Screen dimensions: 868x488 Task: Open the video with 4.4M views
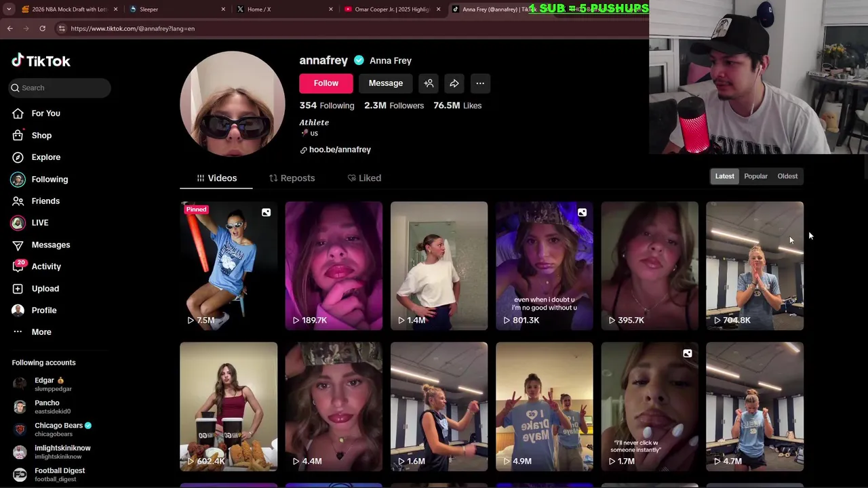point(334,407)
